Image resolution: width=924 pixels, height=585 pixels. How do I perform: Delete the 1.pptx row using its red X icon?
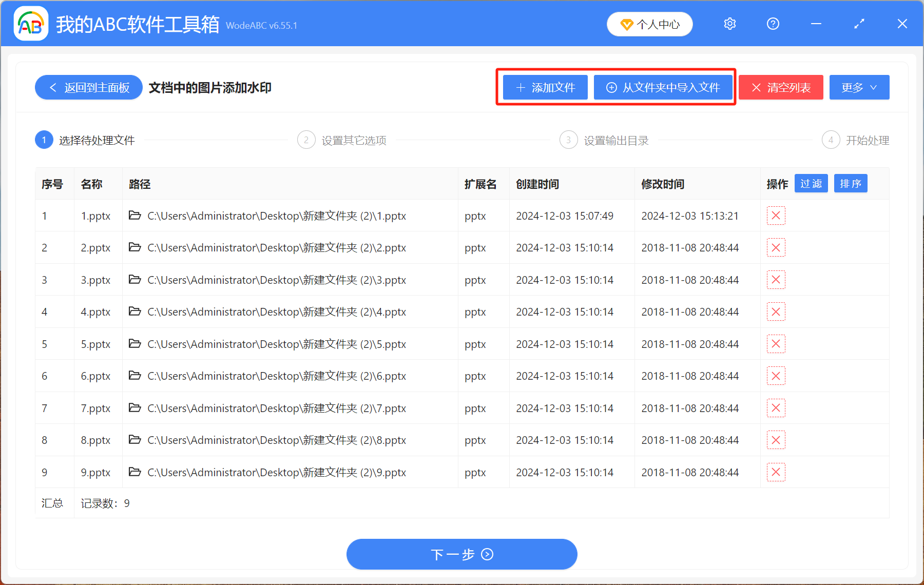[x=776, y=216]
